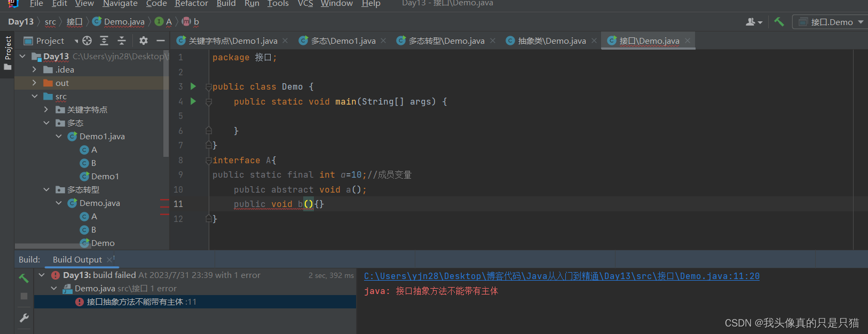Toggle code folding at class Demo line 3

tap(209, 87)
